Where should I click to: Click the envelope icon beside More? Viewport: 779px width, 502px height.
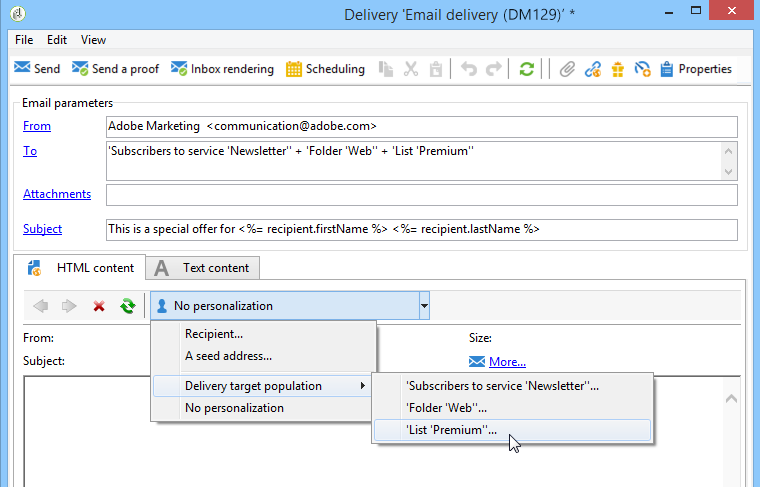click(x=476, y=361)
